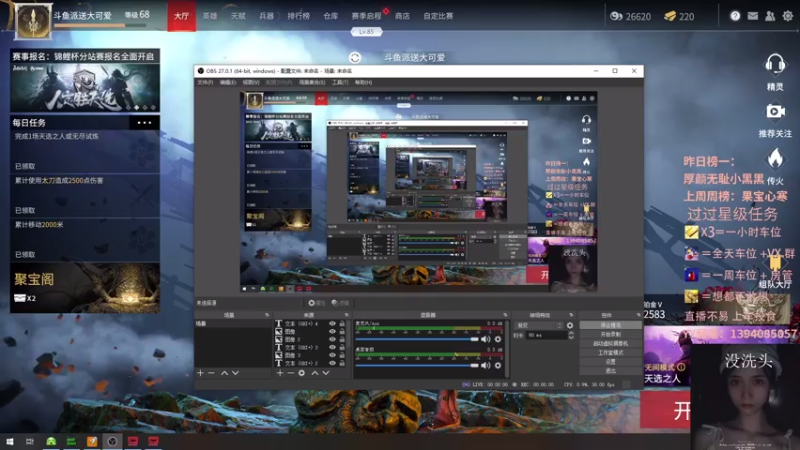Switch to 排行榜 tab in game
The width and height of the screenshot is (800, 450).
(298, 16)
